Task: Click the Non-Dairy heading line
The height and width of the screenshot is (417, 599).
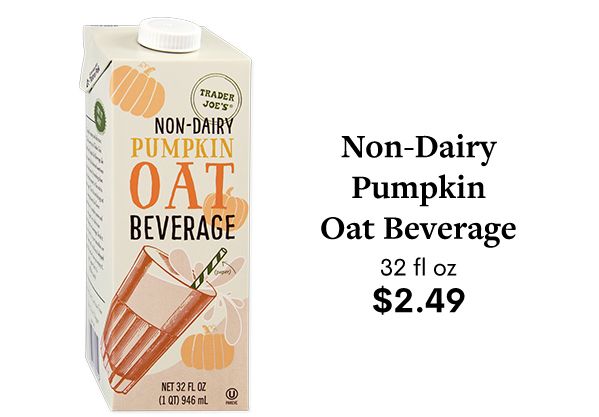Action: [419, 149]
